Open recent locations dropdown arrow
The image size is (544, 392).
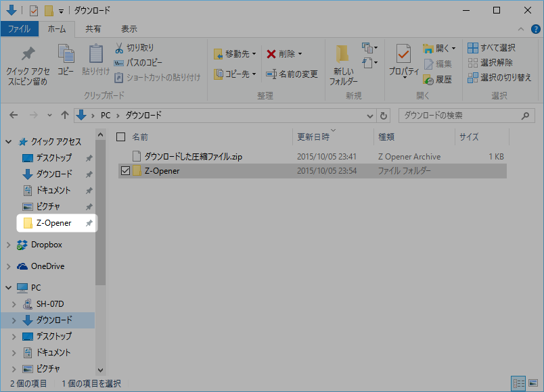49,116
